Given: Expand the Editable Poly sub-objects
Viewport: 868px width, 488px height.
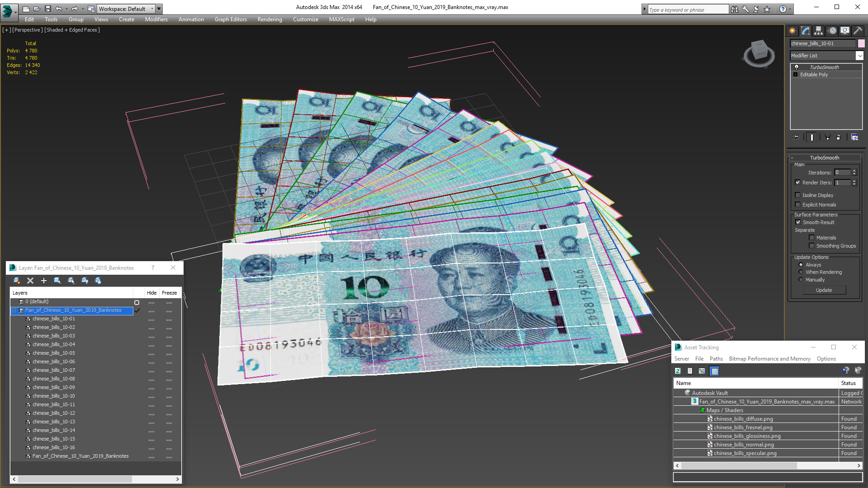Looking at the screenshot, I should 795,75.
